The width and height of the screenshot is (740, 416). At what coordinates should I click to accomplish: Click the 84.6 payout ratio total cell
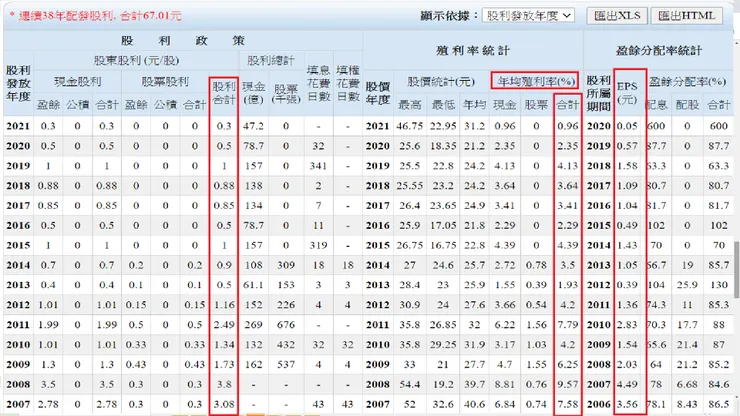pyautogui.click(x=719, y=384)
